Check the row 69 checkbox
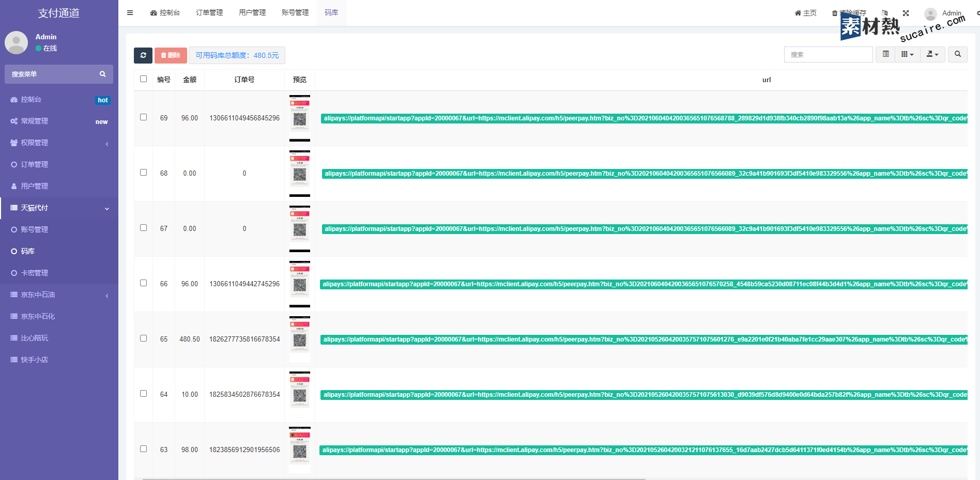The height and width of the screenshot is (480, 980). [x=143, y=117]
